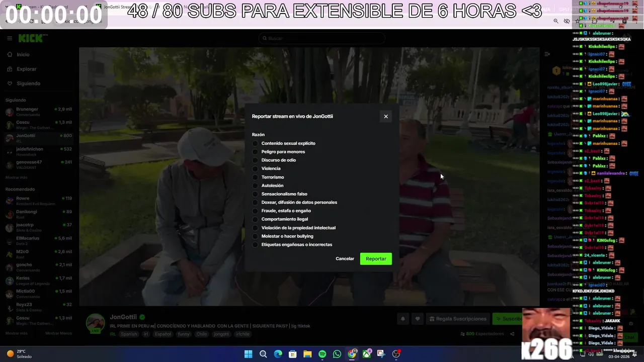The image size is (644, 362).
Task: Cancel the report dialog
Action: tap(345, 258)
